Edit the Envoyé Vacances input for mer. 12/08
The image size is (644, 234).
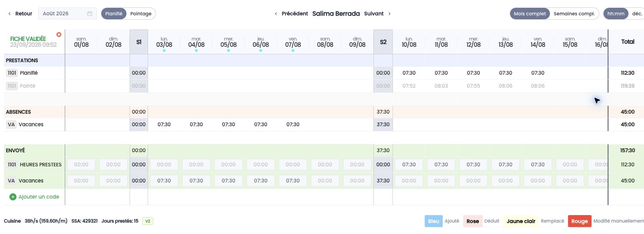(x=473, y=181)
